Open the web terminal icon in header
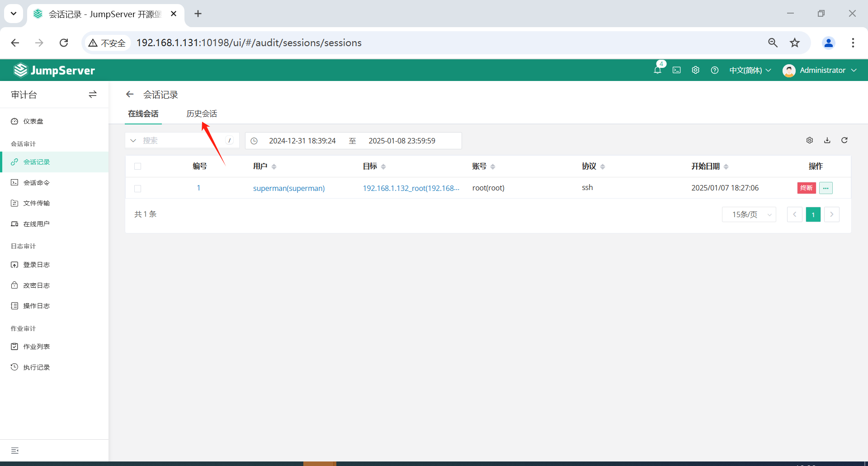Screen dimensions: 868x466 coord(677,70)
